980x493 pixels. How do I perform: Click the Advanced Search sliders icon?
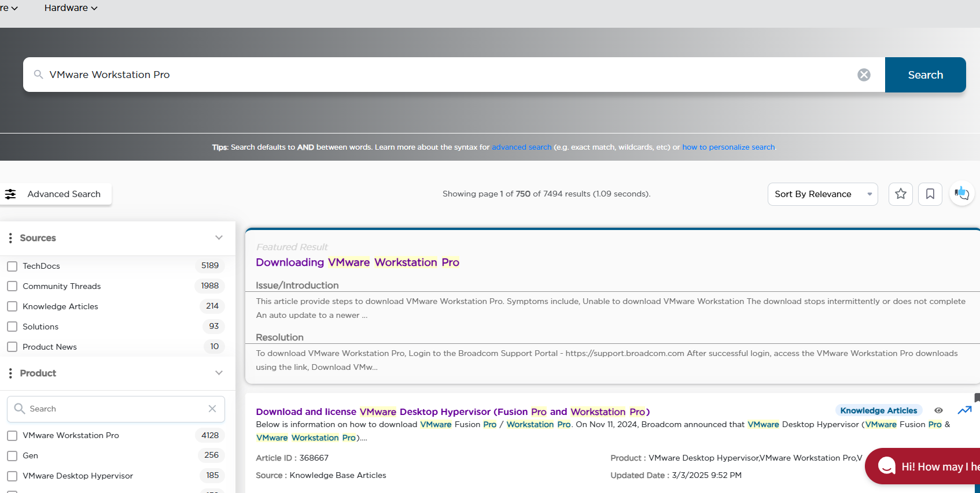pos(10,194)
